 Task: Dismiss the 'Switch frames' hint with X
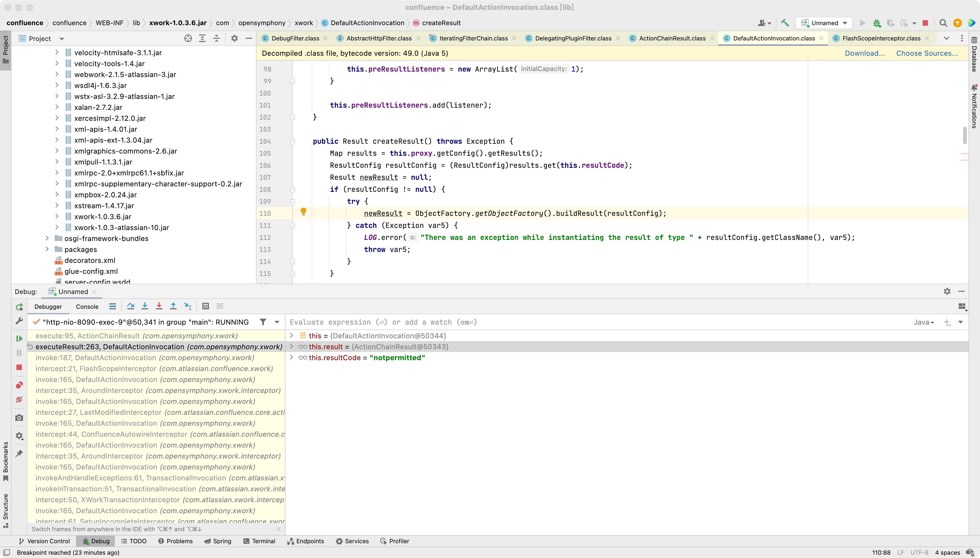point(278,529)
